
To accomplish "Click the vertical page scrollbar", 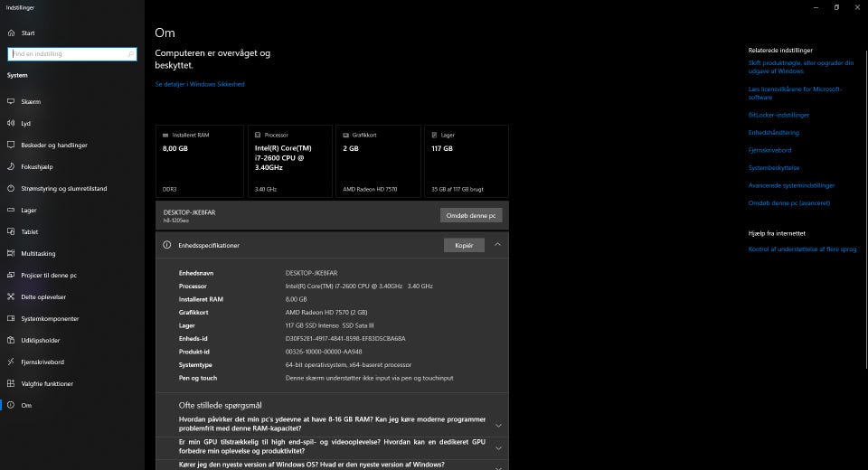I will [x=866, y=208].
